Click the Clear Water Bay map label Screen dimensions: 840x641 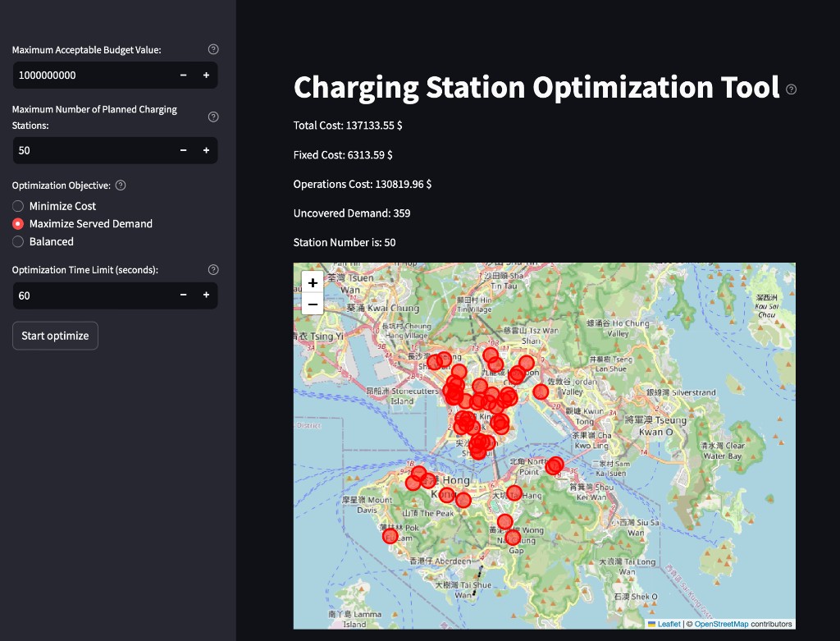click(x=723, y=451)
